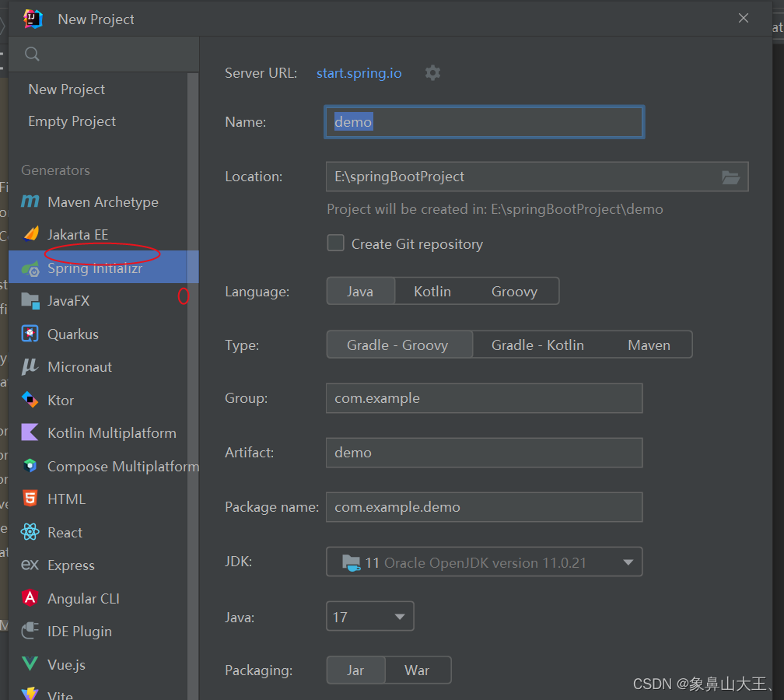The width and height of the screenshot is (784, 700).
Task: Click the Express ex icon
Action: (30, 565)
